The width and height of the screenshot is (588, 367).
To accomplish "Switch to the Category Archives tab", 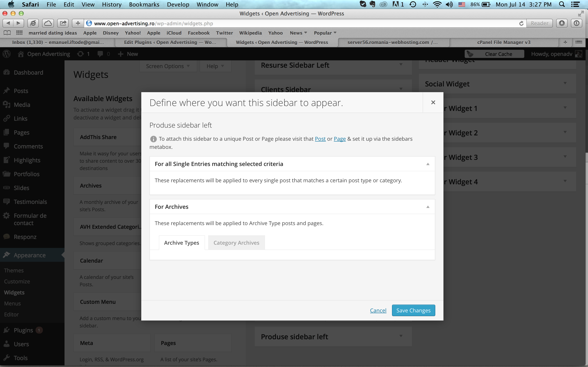I will [236, 243].
